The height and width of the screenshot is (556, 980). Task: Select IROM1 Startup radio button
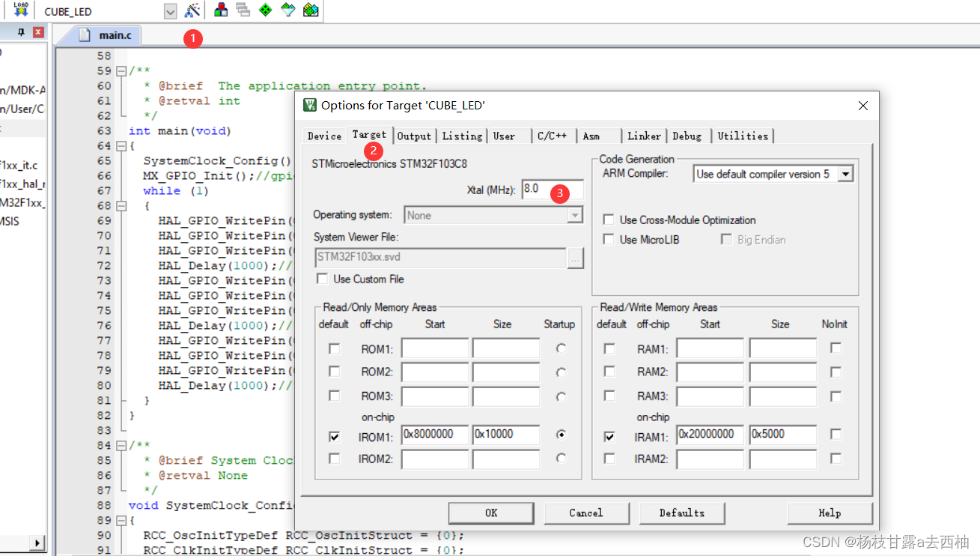tap(561, 434)
